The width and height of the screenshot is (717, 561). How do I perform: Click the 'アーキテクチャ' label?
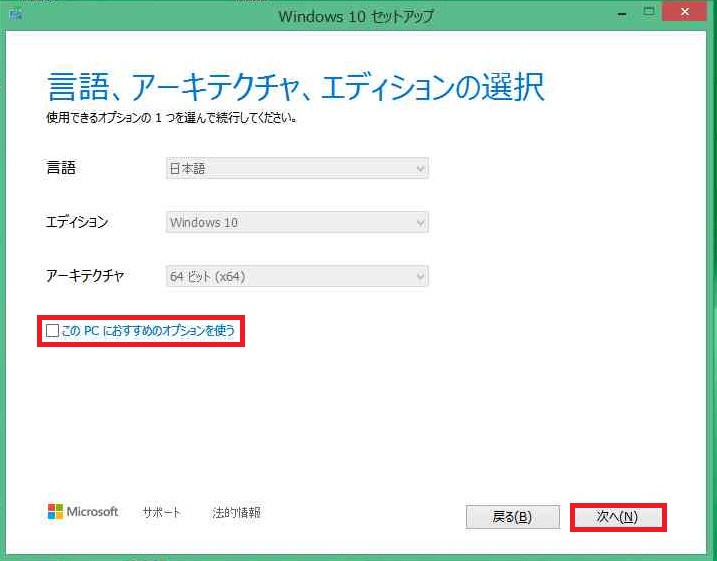click(x=85, y=276)
